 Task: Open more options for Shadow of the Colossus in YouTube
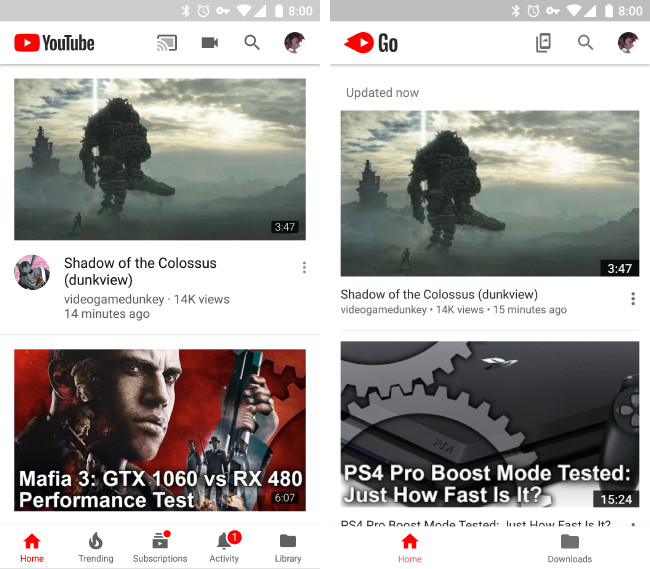tap(304, 267)
